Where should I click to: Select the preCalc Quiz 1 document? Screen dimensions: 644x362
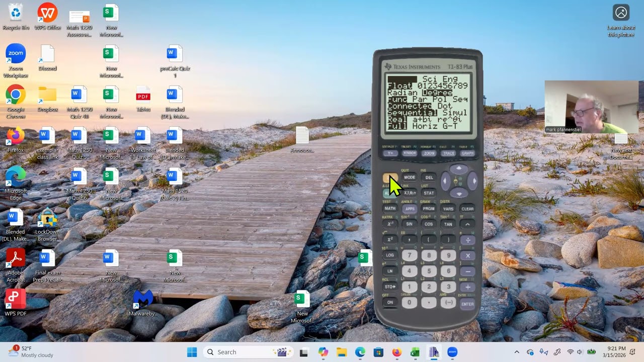[175, 61]
